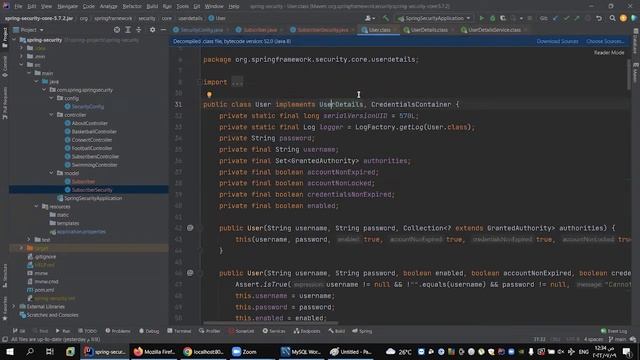Collapse the spring-security root node
This screenshot has width=640, height=360.
point(15,40)
